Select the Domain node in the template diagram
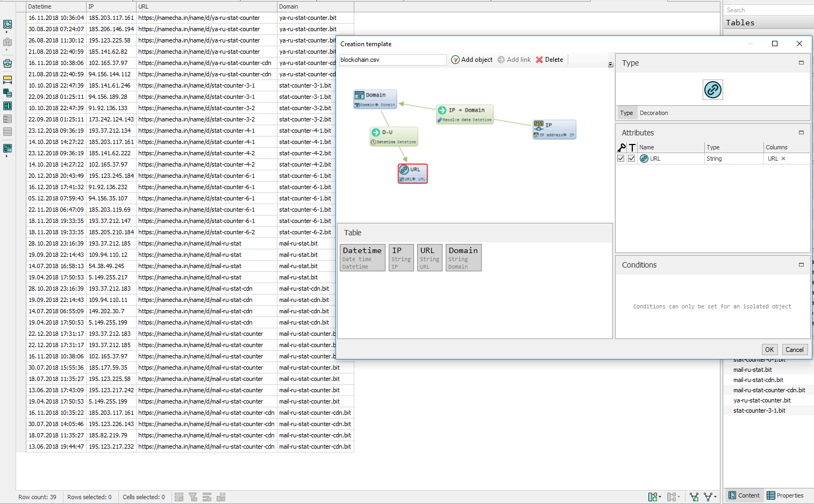The image size is (814, 504). (x=375, y=99)
